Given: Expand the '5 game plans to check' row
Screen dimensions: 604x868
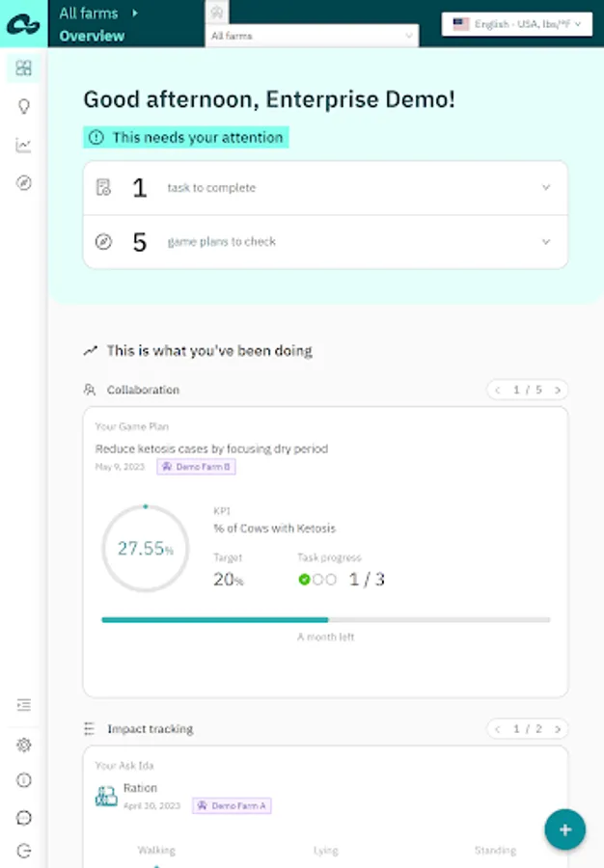Looking at the screenshot, I should point(325,242).
